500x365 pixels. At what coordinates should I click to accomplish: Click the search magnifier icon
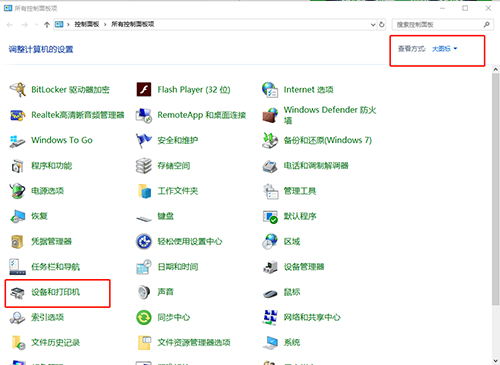tap(487, 24)
